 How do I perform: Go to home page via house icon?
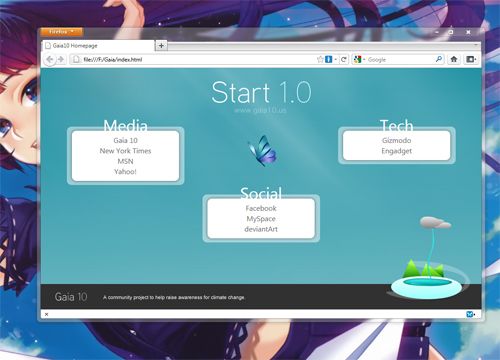(x=454, y=59)
